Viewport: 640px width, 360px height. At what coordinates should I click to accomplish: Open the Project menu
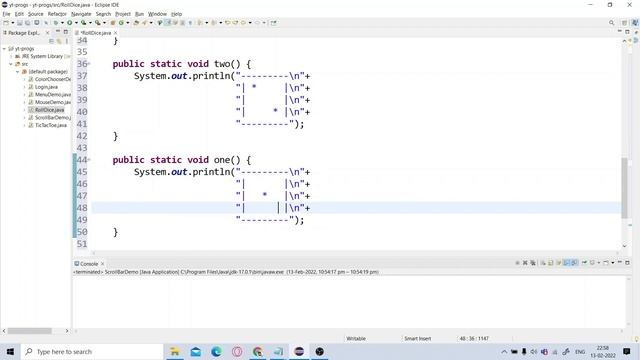pyautogui.click(x=123, y=14)
